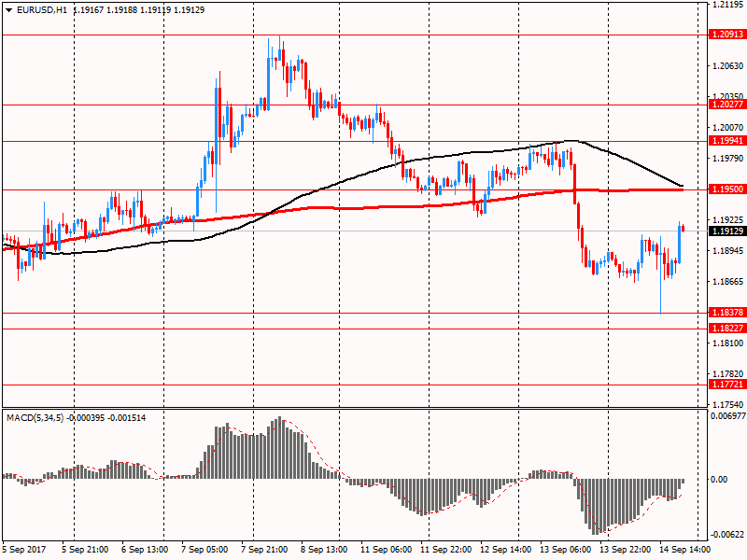Select the 1.18227 support level label
Image resolution: width=747 pixels, height=560 pixels.
tap(727, 329)
